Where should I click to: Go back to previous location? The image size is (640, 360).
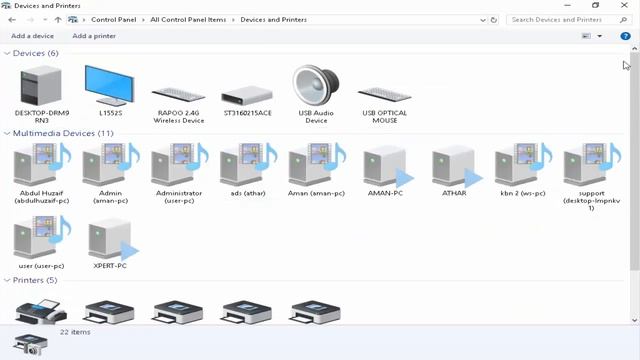tap(12, 20)
